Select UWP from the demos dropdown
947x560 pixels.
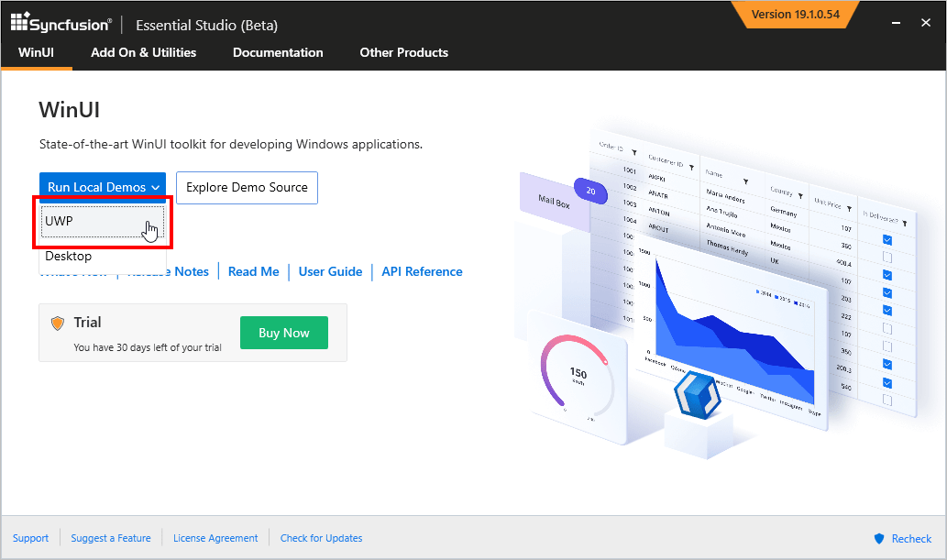102,222
